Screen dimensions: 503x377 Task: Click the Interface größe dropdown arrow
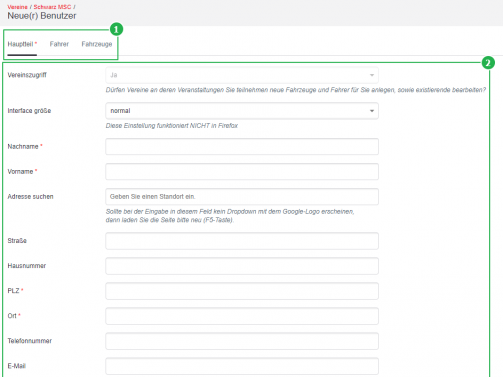pyautogui.click(x=372, y=111)
